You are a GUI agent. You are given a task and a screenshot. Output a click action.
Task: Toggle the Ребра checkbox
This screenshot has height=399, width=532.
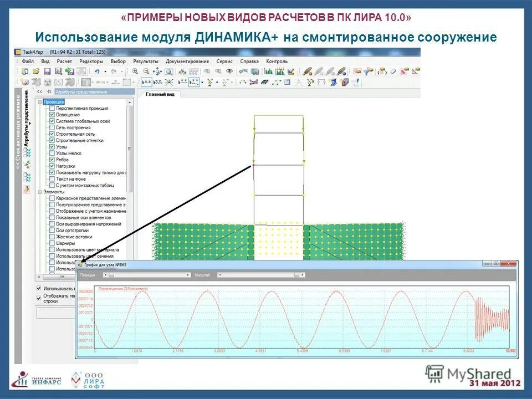[52, 160]
